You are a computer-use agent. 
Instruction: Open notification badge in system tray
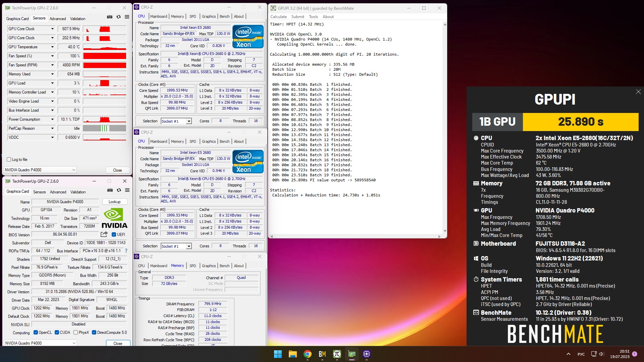(635, 354)
